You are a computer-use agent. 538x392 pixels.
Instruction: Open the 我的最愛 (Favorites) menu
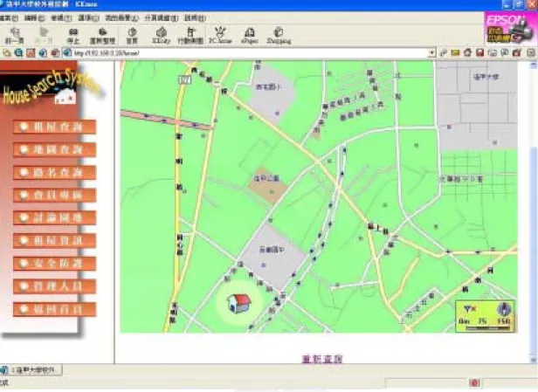121,18
